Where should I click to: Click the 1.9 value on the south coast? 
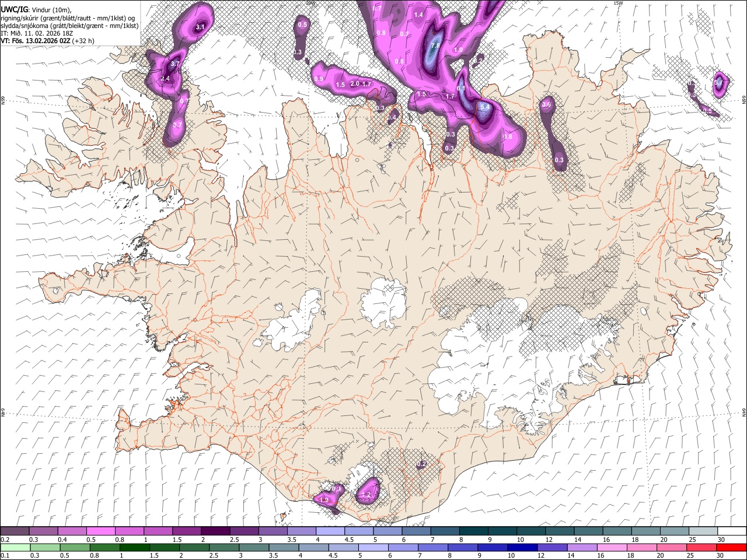click(x=324, y=501)
